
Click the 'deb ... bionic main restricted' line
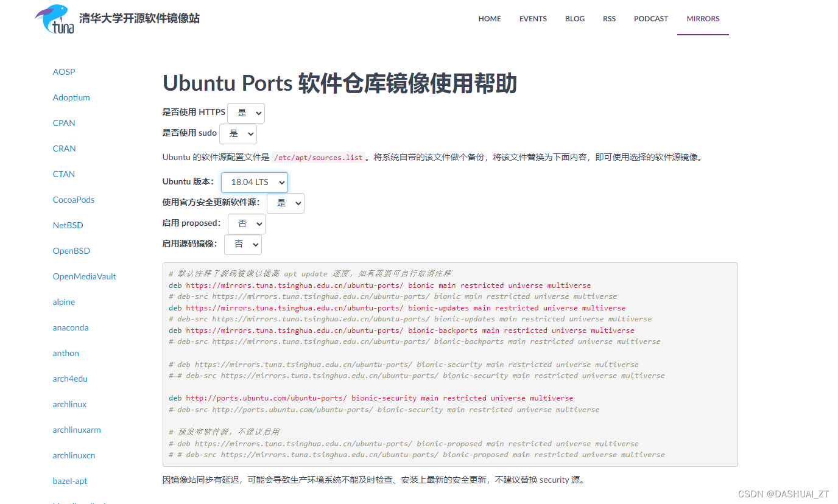379,285
